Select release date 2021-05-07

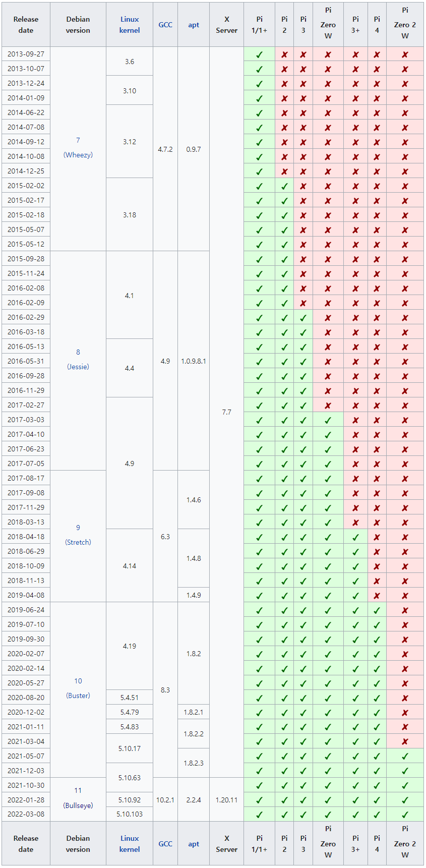click(26, 756)
